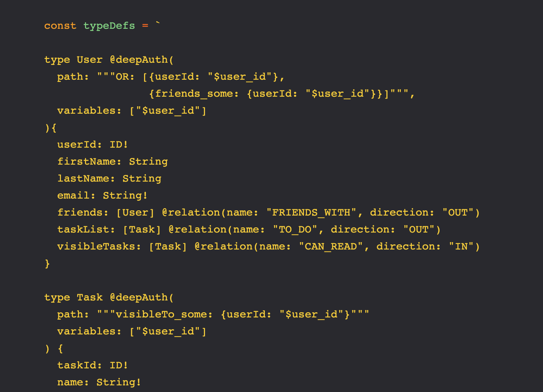Screen dimensions: 543x392
Task: Click the email: String! field
Action: pyautogui.click(x=102, y=196)
